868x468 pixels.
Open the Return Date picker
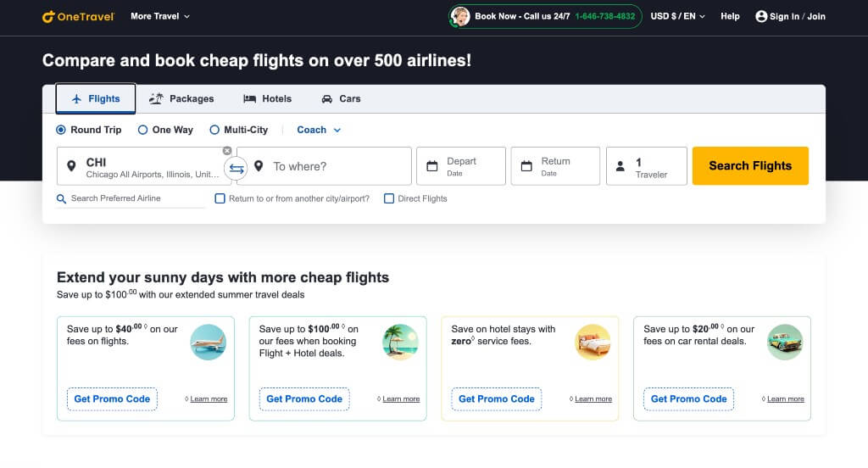555,166
